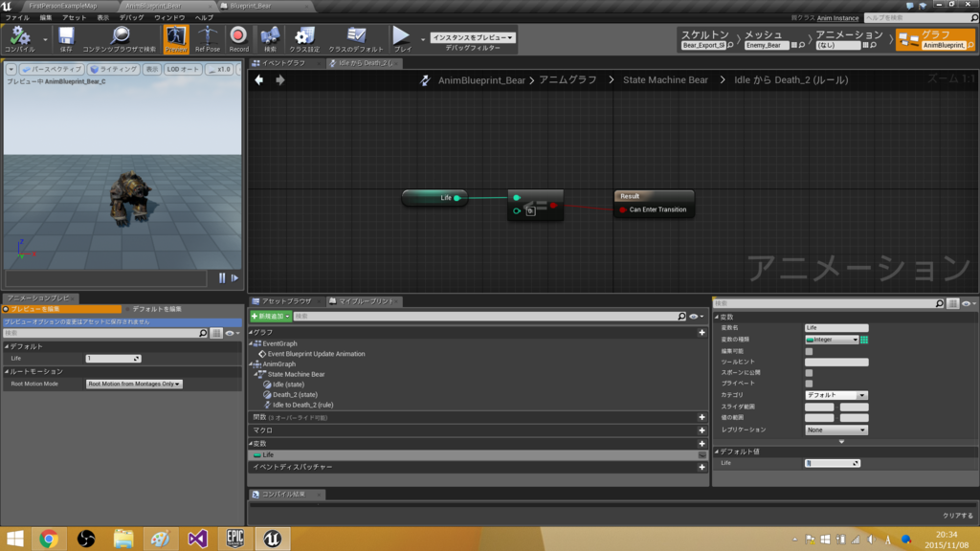Open view options eye in preview settings panel

232,334
